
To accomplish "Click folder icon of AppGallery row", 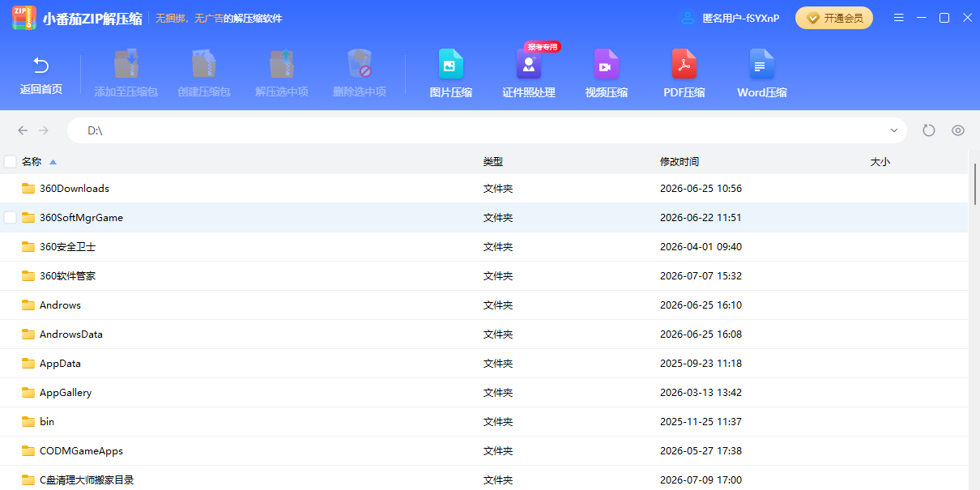I will [x=28, y=393].
